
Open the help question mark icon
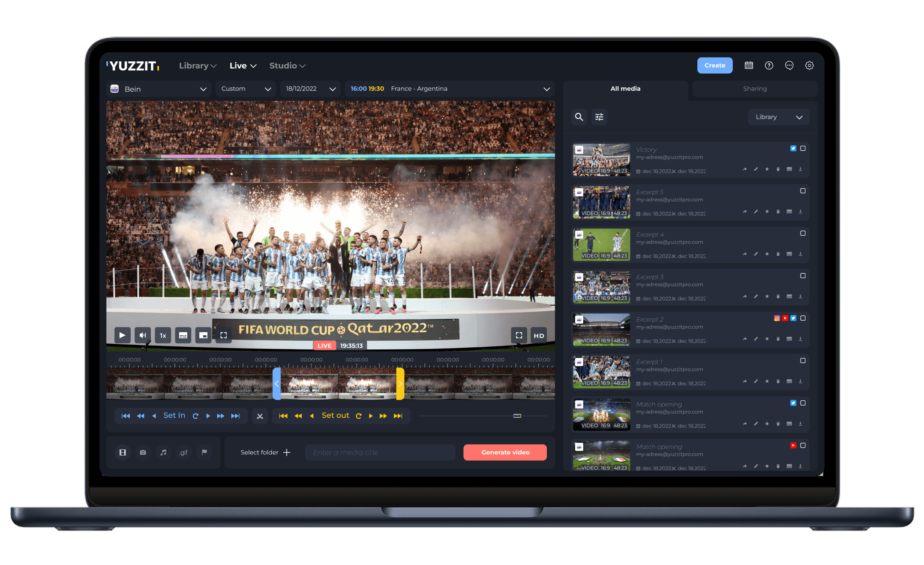(x=769, y=66)
